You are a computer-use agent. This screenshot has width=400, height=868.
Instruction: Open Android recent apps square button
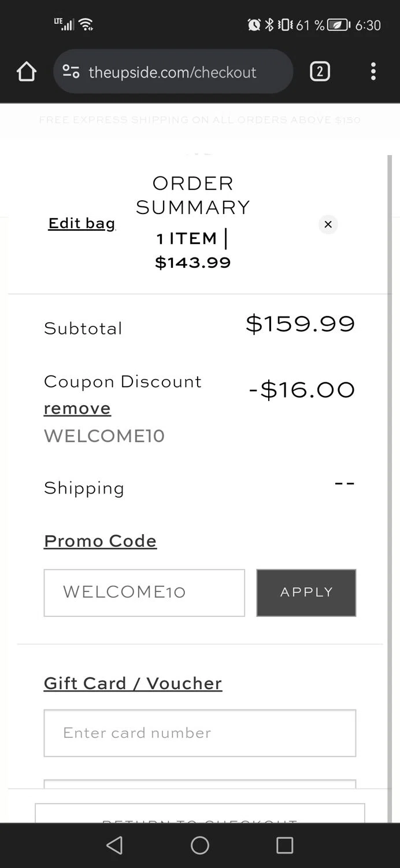pyautogui.click(x=284, y=845)
